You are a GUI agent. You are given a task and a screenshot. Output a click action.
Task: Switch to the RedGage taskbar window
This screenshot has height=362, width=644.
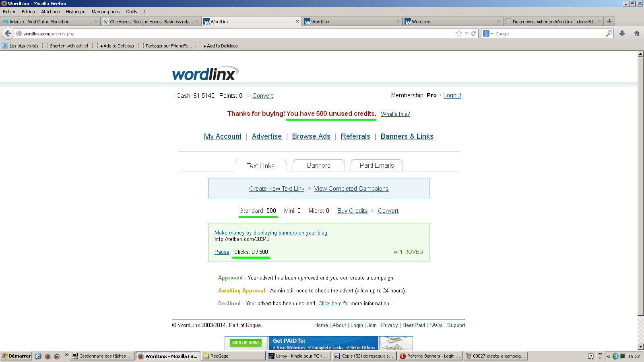[x=233, y=356]
